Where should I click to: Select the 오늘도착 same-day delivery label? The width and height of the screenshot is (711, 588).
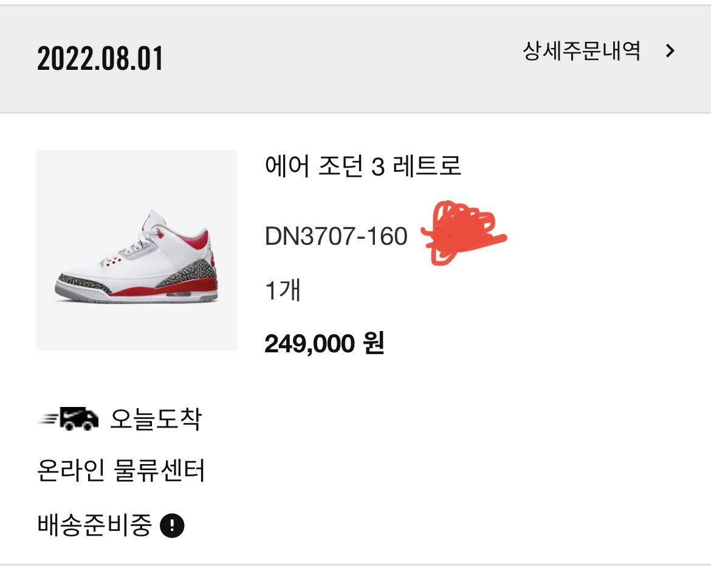[156, 419]
